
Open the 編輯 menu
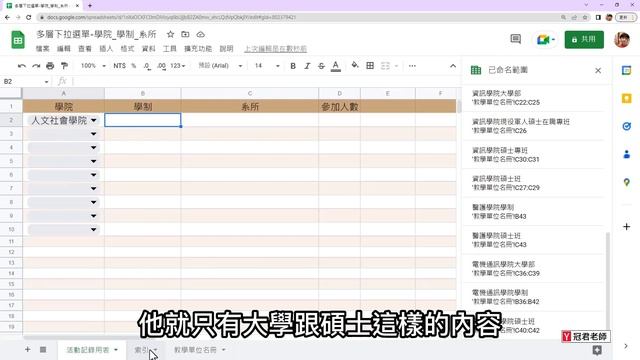[64, 49]
